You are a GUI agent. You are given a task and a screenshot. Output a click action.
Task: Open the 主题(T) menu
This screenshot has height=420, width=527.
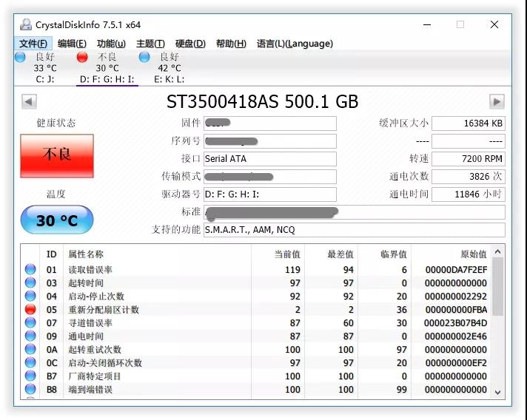150,44
